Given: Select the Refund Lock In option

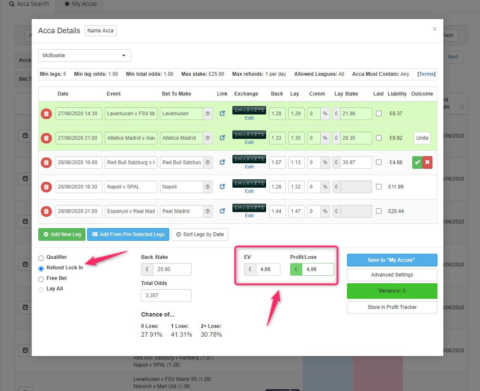Looking at the screenshot, I should click(x=41, y=268).
